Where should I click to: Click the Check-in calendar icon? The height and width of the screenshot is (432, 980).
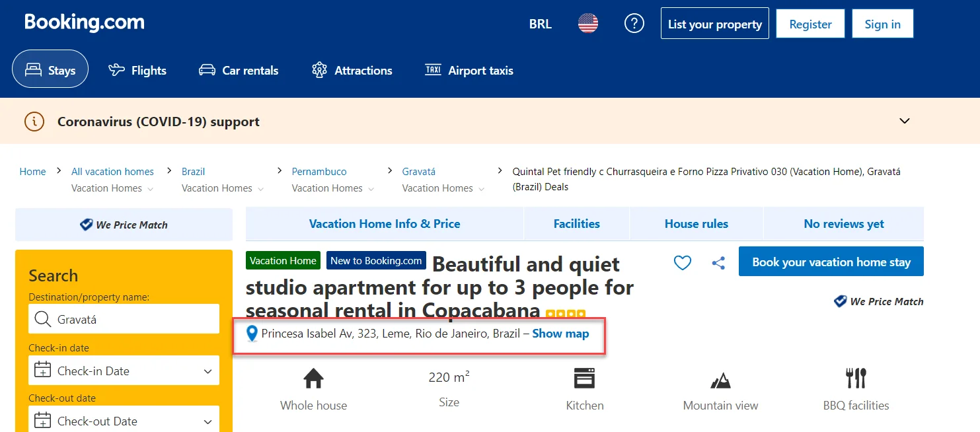click(42, 370)
